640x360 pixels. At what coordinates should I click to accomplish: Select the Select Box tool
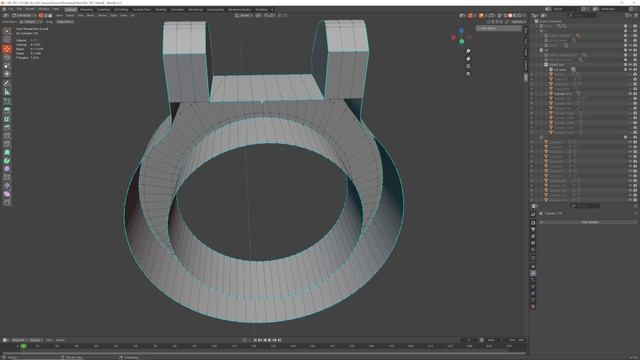coord(7,31)
